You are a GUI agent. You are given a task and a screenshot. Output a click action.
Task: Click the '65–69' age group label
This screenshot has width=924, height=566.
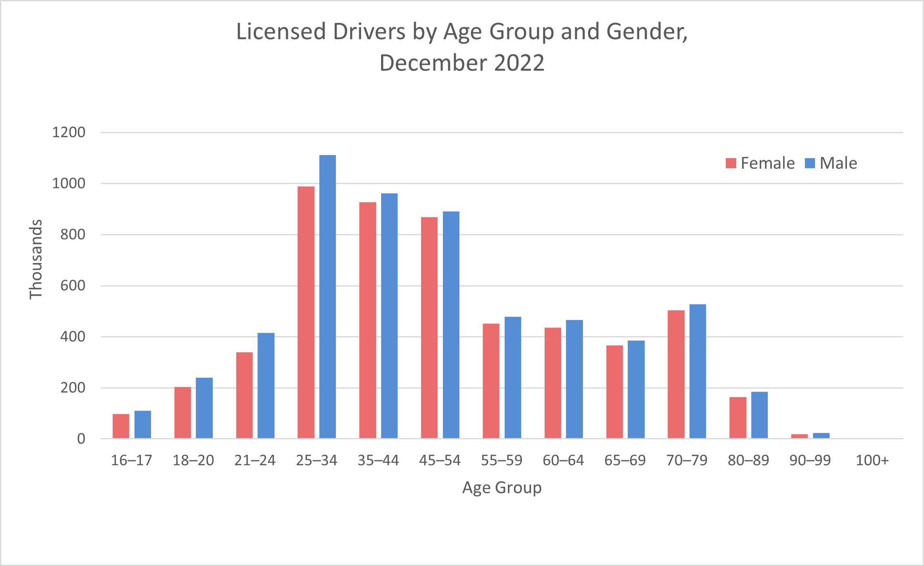(625, 460)
